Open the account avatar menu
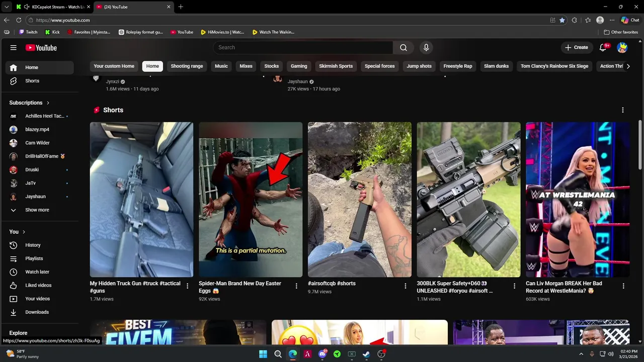This screenshot has width=644, height=362. tap(622, 47)
